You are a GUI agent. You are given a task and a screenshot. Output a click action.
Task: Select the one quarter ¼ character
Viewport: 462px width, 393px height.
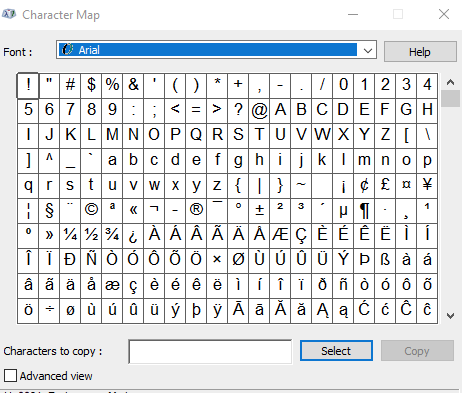[70, 236]
